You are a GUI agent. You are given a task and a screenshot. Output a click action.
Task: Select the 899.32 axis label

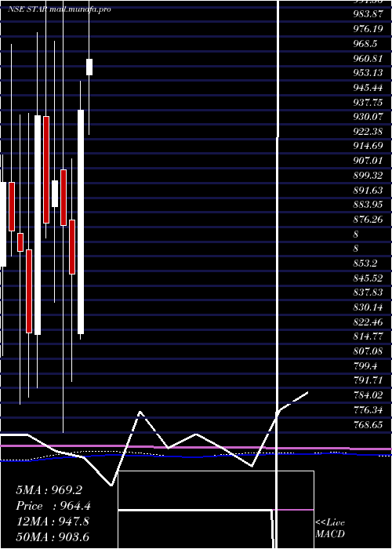[368, 176]
